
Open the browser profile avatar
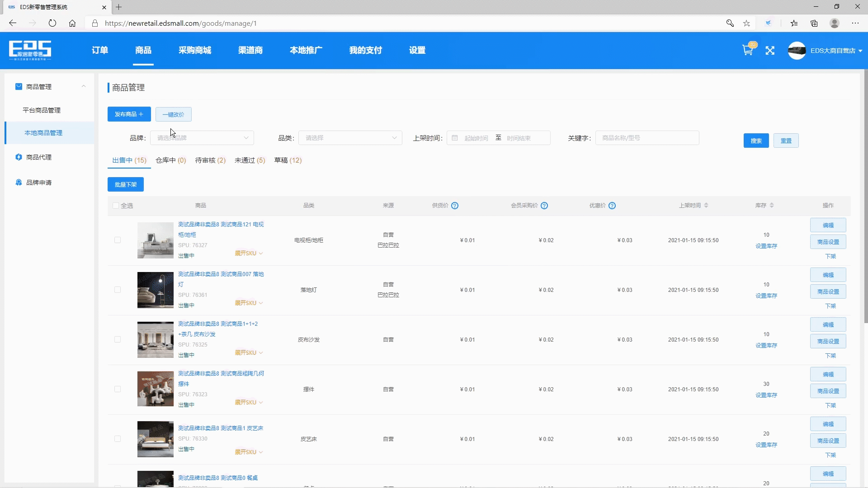point(835,23)
